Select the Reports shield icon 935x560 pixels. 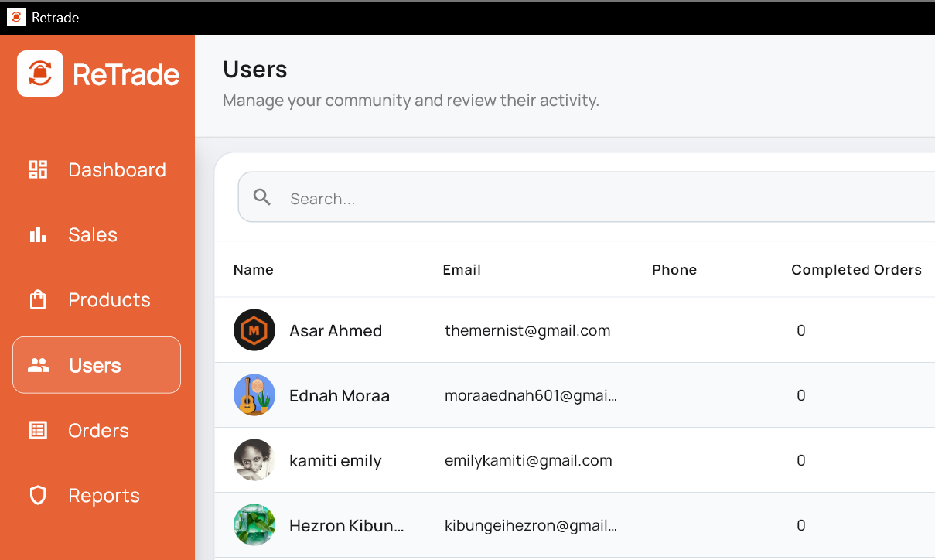point(37,495)
